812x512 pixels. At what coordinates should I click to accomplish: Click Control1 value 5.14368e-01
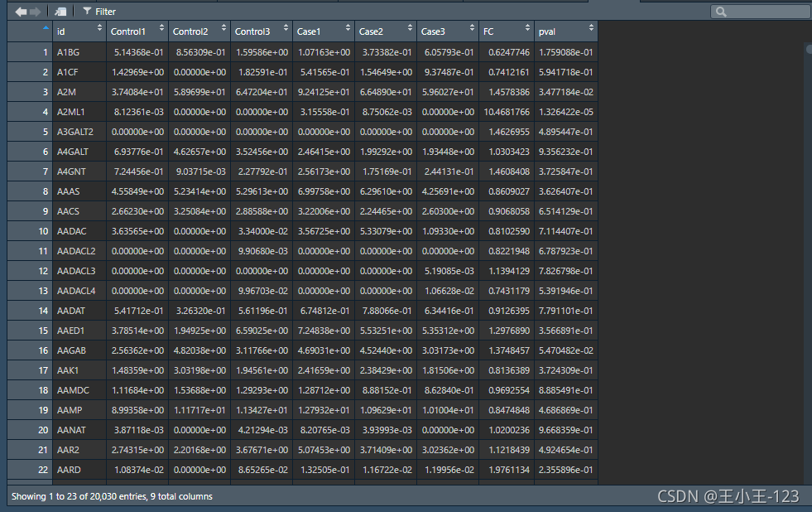coord(139,52)
